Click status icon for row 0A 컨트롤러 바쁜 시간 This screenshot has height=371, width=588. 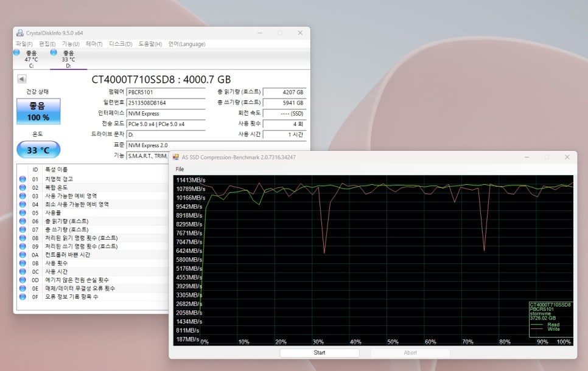pyautogui.click(x=23, y=255)
